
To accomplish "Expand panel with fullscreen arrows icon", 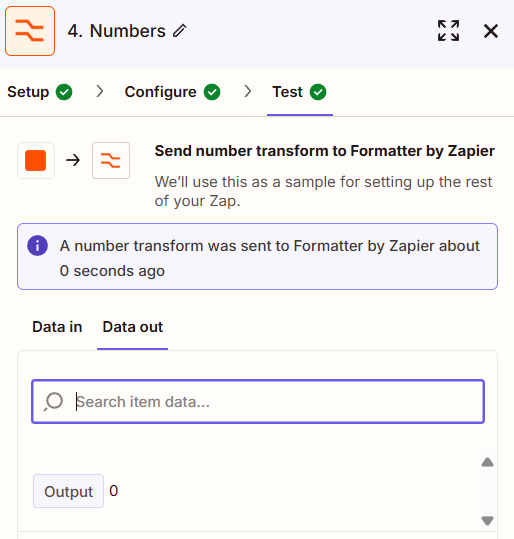I will click(x=448, y=31).
